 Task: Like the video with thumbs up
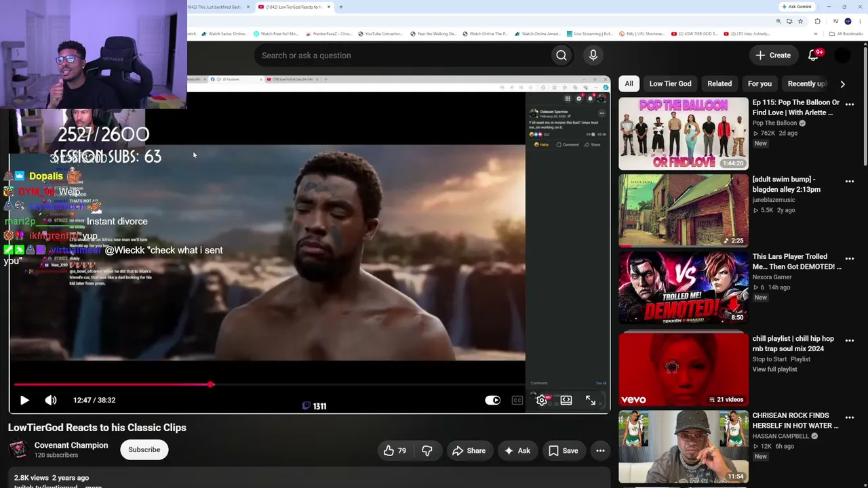tap(395, 451)
